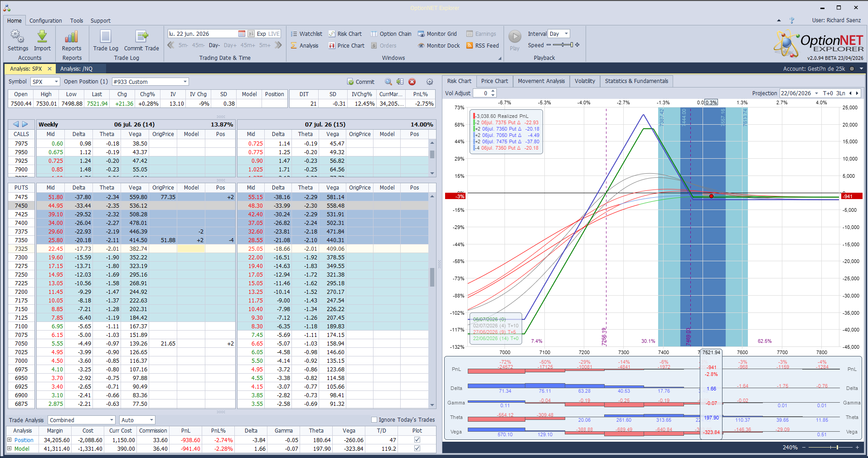
Task: Open the Trade Log icon
Action: pyautogui.click(x=106, y=36)
